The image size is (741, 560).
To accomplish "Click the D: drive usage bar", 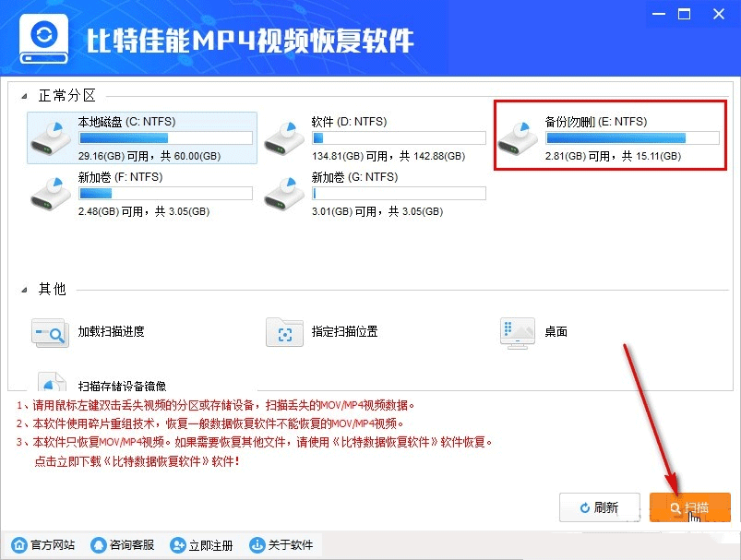I will click(x=399, y=138).
